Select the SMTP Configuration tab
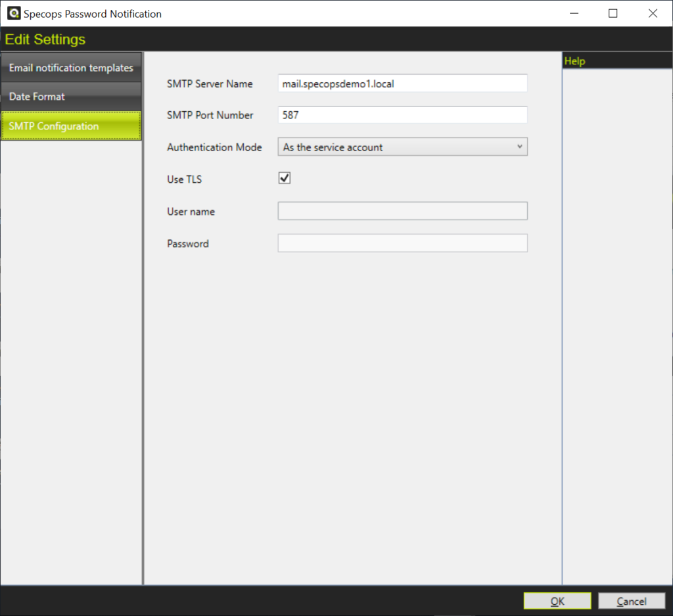The height and width of the screenshot is (616, 673). 71,126
